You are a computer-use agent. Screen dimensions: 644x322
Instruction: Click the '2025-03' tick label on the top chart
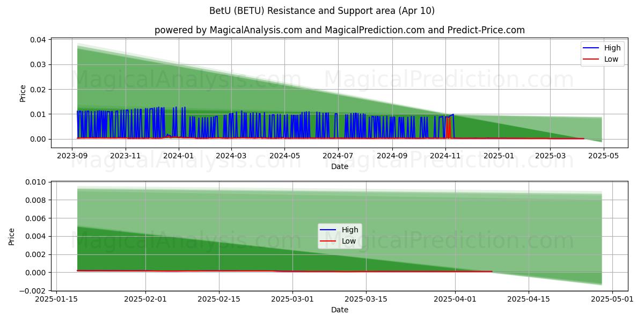(550, 156)
